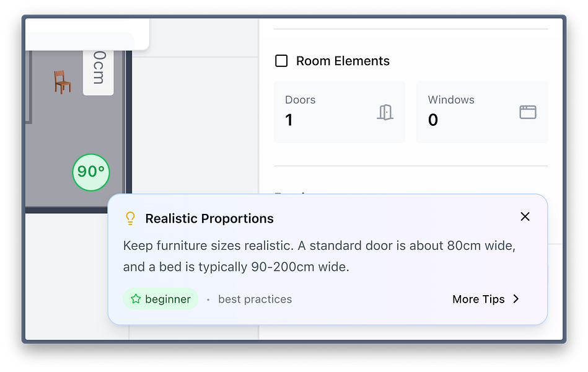Click the Windows count number 0
Viewport: 588px width, 372px height.
click(x=432, y=120)
